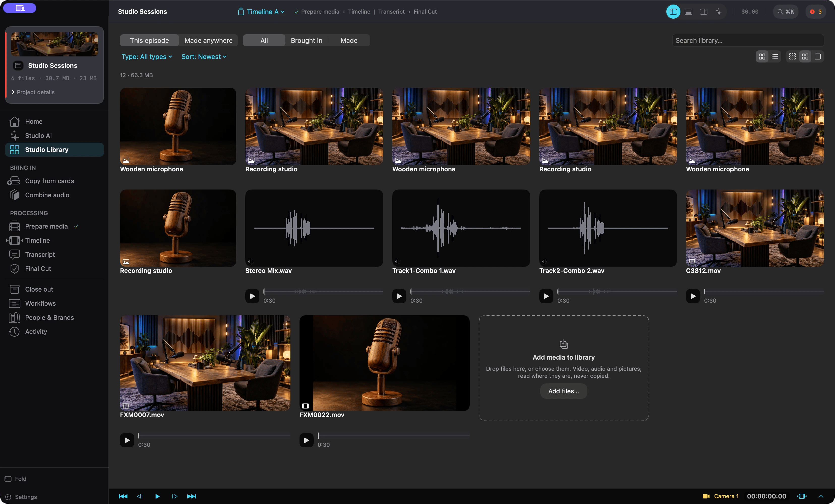Click the sparkle AI icon in top bar
Screen dimensions: 835x504
click(x=719, y=12)
